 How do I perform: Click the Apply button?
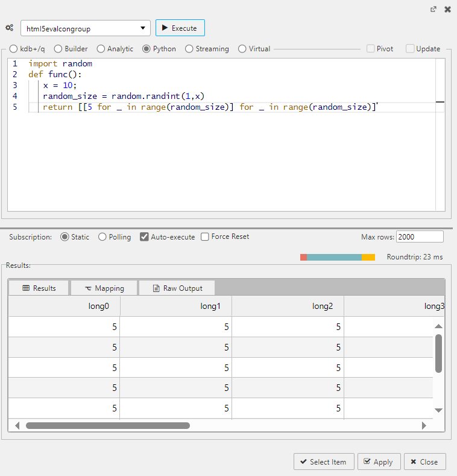click(378, 462)
